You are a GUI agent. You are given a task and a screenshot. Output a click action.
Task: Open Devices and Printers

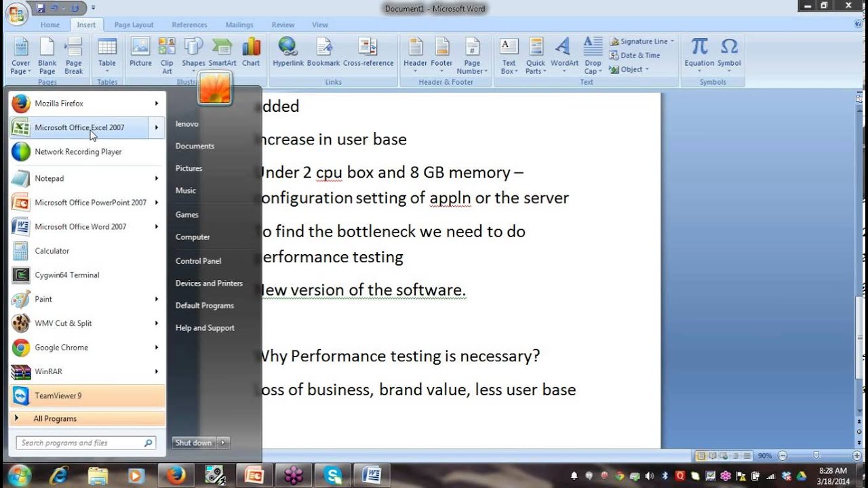[x=209, y=283]
